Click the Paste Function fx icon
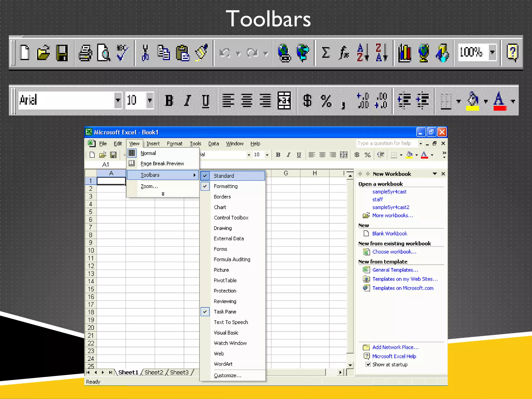This screenshot has height=399, width=532. [x=344, y=53]
